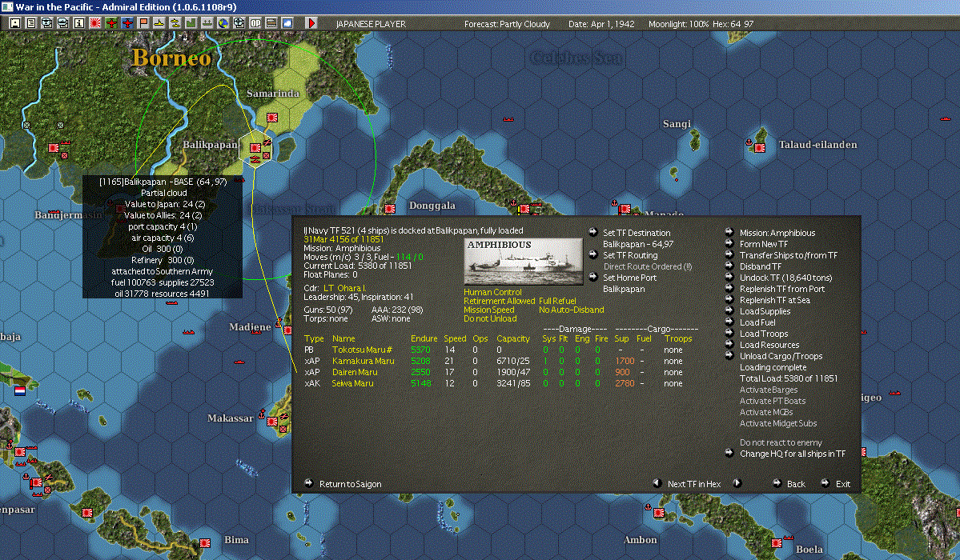Screen dimensions: 960x560
Task: Select the Balikpapan base hex on map
Action: click(x=256, y=147)
